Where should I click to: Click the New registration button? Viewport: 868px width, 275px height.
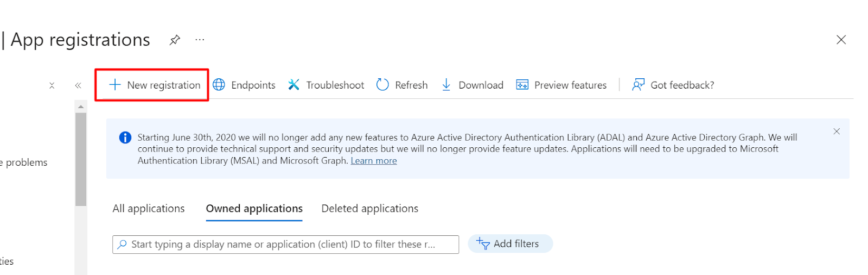[155, 85]
